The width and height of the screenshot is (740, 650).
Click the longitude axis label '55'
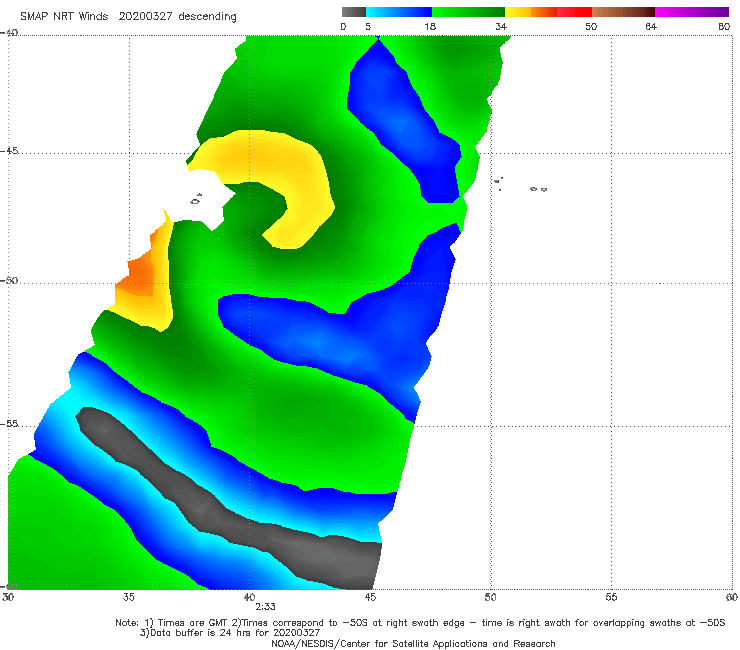(x=611, y=597)
